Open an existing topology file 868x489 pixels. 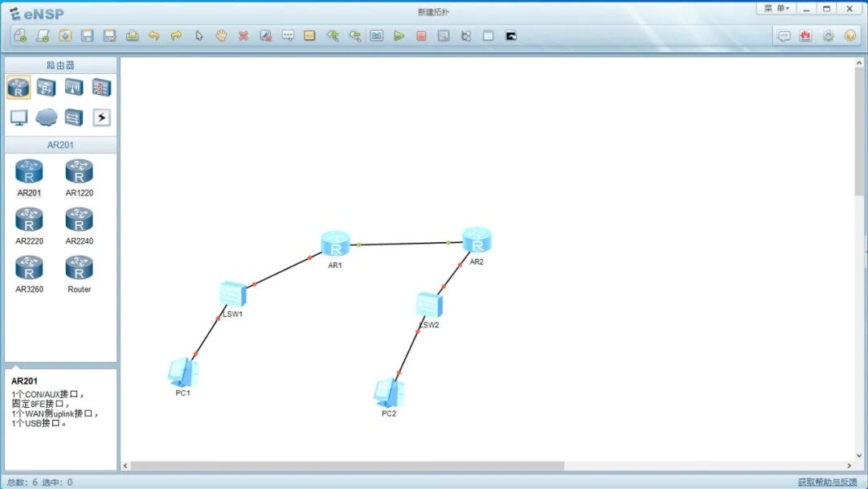65,36
